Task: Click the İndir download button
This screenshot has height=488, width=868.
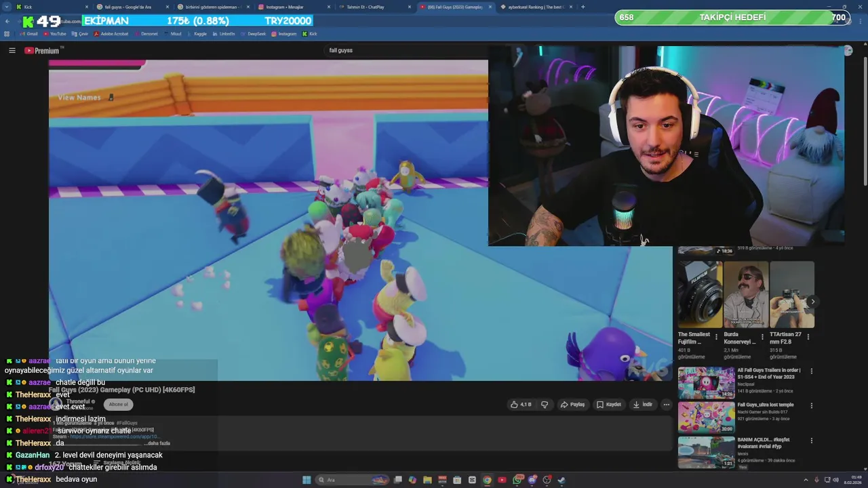Action: tap(642, 405)
